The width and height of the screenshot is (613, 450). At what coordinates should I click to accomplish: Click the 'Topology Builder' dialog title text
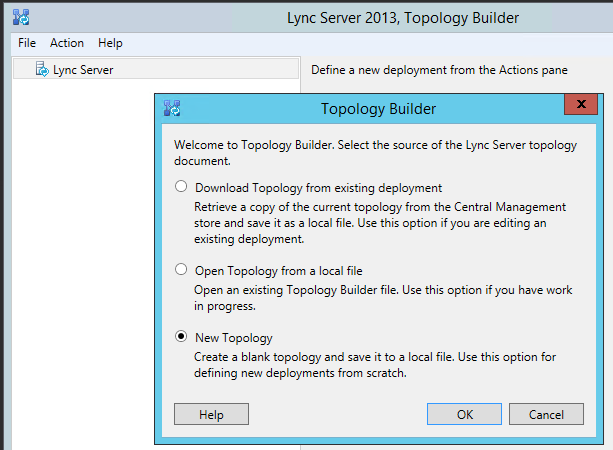click(378, 109)
